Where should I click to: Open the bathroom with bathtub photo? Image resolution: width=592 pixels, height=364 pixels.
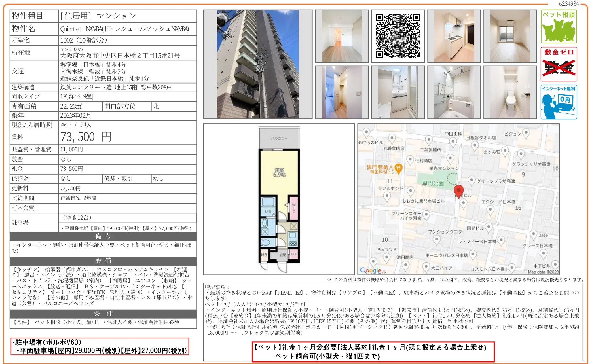point(454,92)
